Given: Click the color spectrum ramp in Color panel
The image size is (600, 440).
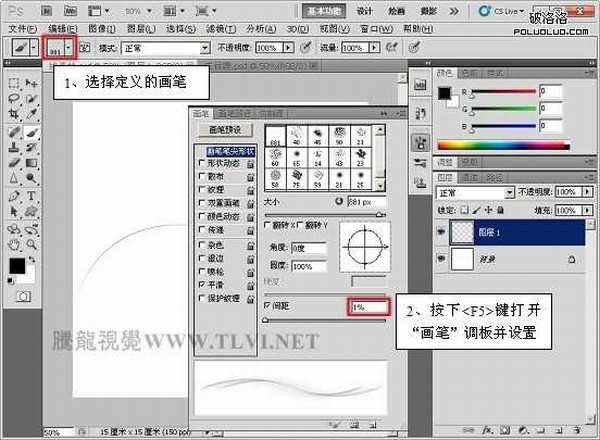Looking at the screenshot, I should point(504,145).
